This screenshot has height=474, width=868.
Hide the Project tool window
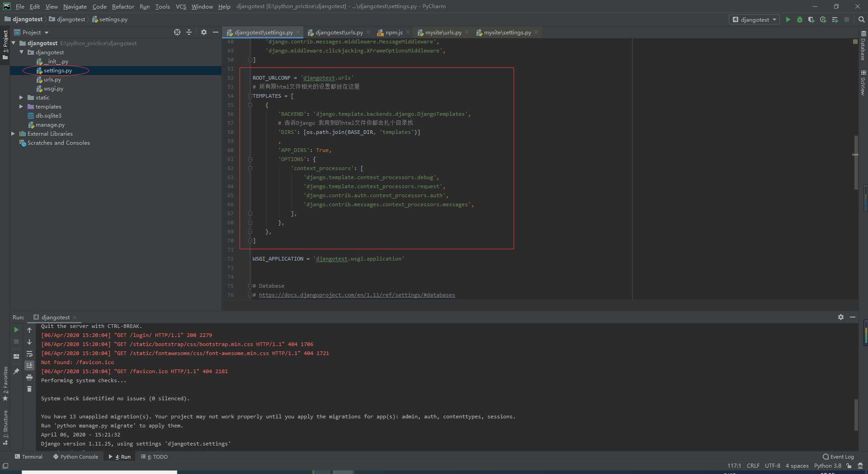click(x=216, y=32)
